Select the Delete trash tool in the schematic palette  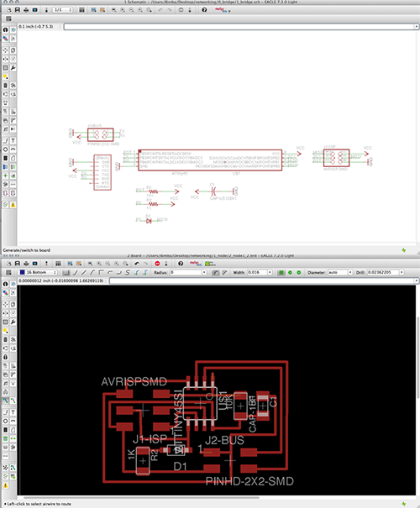click(x=6, y=85)
